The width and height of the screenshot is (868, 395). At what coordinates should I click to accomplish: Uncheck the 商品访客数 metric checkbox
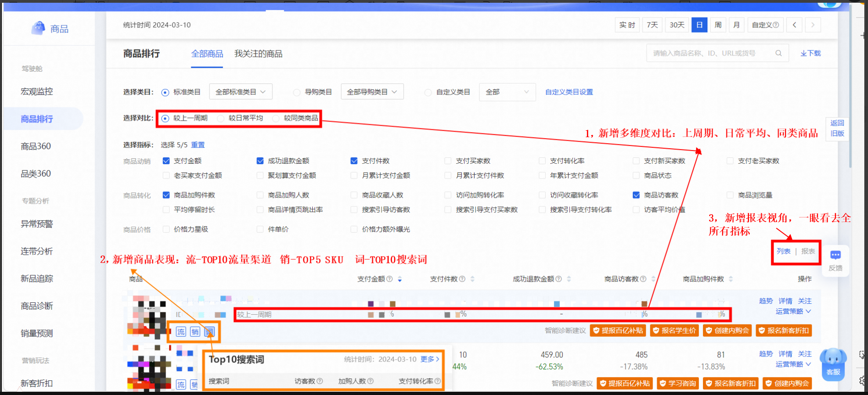pyautogui.click(x=636, y=195)
